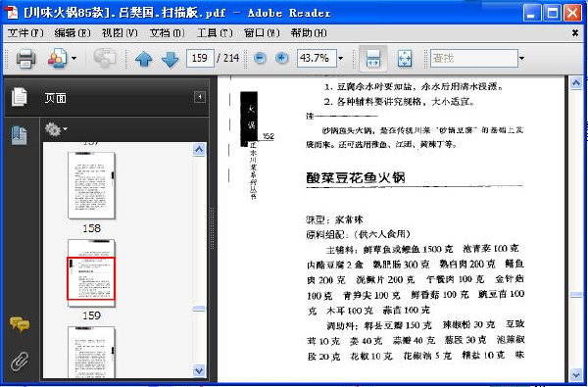Close the Adobe Reader window
588x387 pixels.
(573, 13)
